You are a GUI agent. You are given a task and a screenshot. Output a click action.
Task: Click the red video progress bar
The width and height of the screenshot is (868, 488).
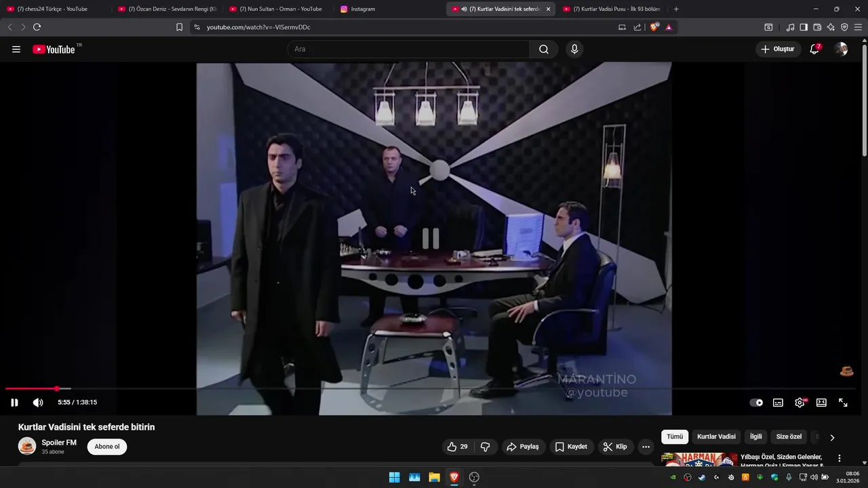pyautogui.click(x=31, y=389)
